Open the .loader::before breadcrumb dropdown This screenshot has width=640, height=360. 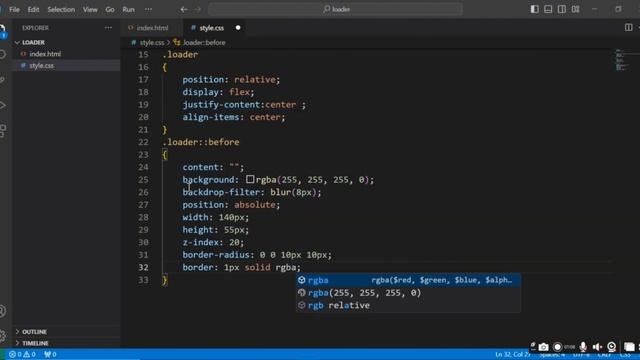click(x=200, y=42)
